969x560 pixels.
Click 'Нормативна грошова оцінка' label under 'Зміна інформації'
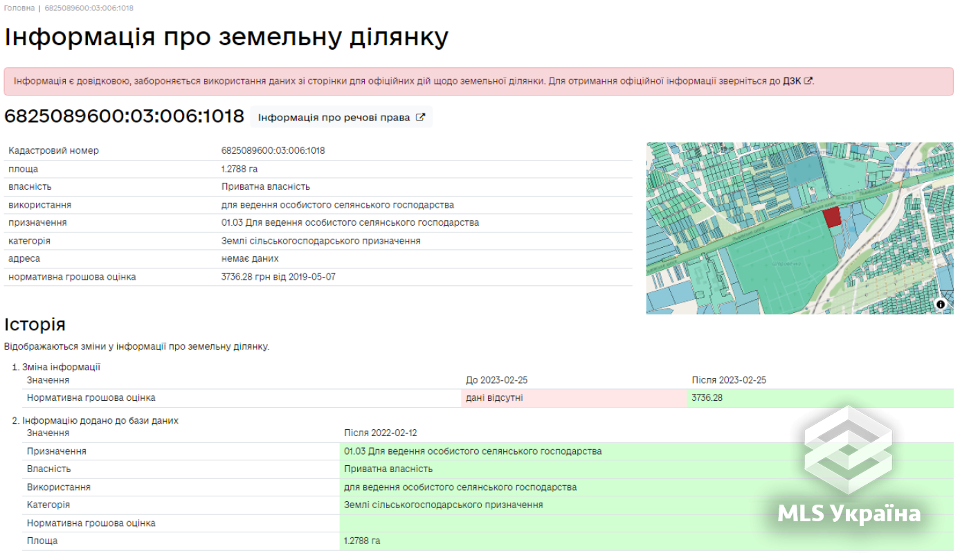pos(91,398)
